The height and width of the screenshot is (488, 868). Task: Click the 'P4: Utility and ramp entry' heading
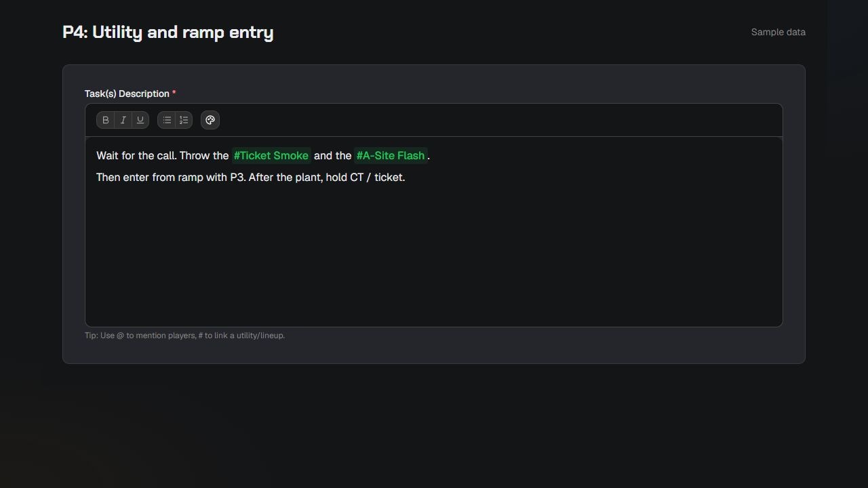(168, 32)
